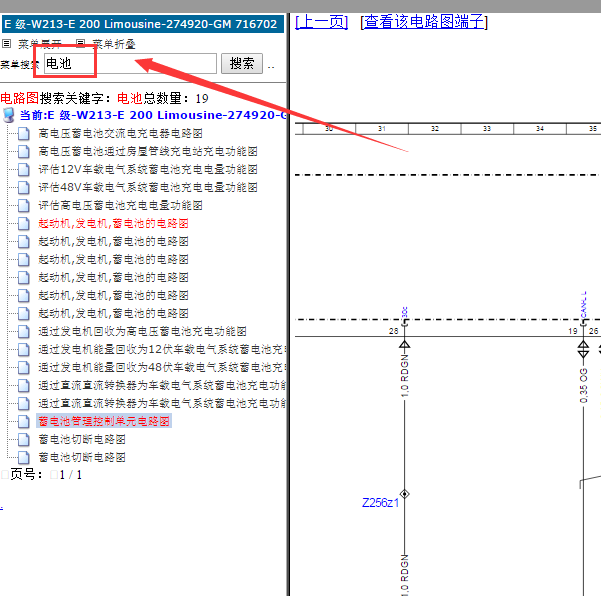Click document icon for 蓄电池管理控制单元电路图
This screenshot has width=601, height=596.
click(x=24, y=422)
